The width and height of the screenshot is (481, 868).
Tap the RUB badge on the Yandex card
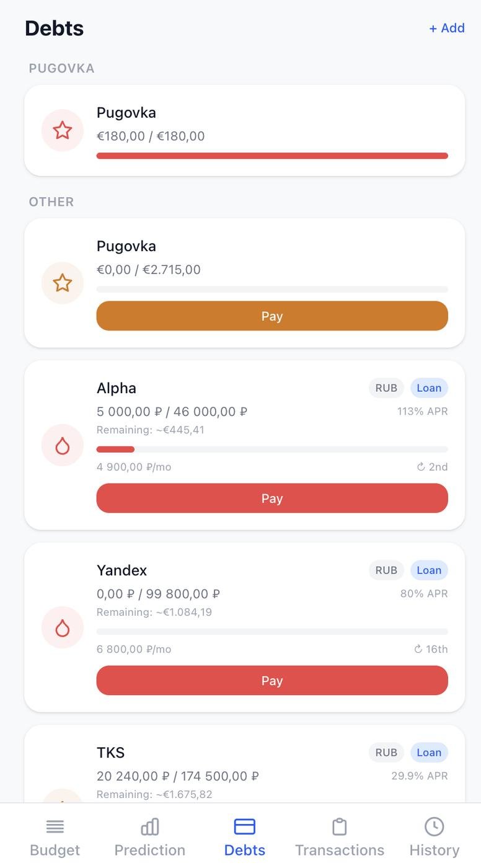(386, 570)
